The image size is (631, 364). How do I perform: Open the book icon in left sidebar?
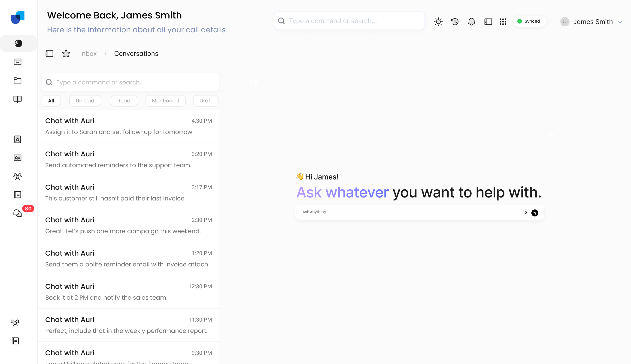click(18, 99)
